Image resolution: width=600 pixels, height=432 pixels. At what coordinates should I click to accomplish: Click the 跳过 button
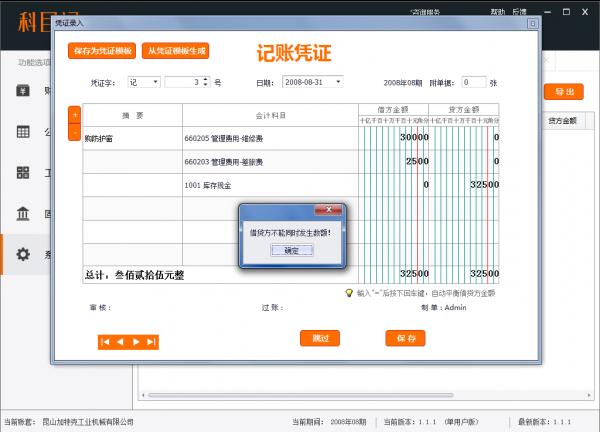pos(320,338)
